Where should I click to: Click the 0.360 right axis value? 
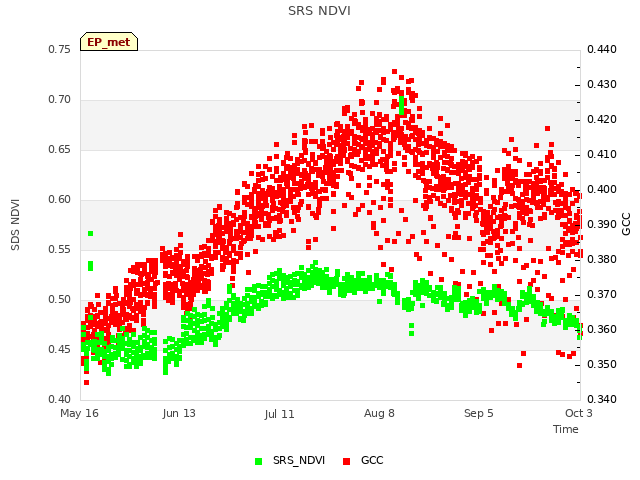point(602,329)
